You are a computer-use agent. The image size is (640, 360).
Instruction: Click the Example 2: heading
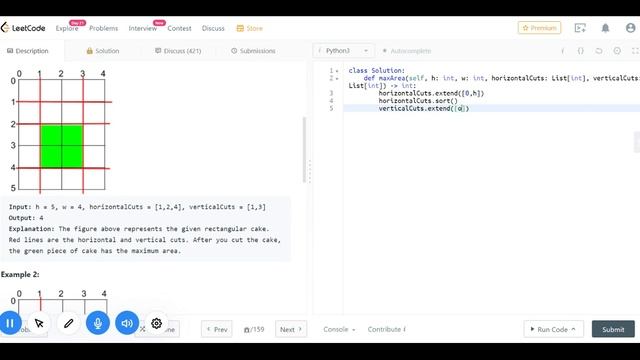20,274
